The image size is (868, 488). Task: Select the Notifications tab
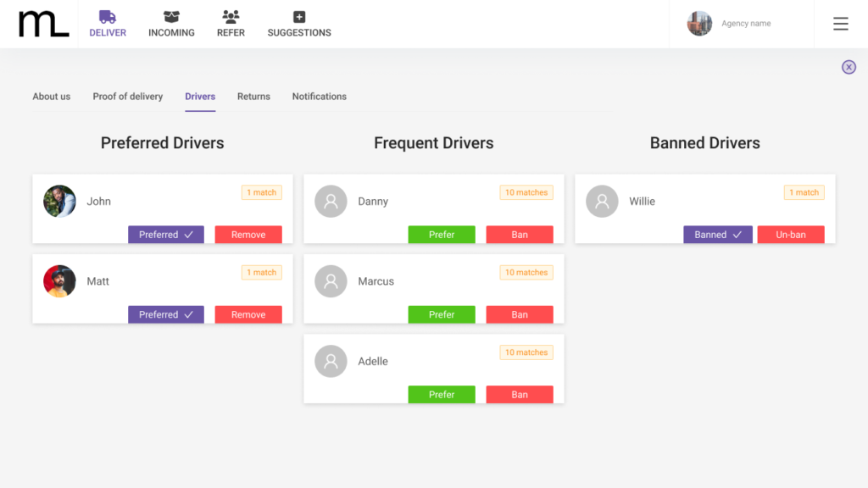(320, 97)
